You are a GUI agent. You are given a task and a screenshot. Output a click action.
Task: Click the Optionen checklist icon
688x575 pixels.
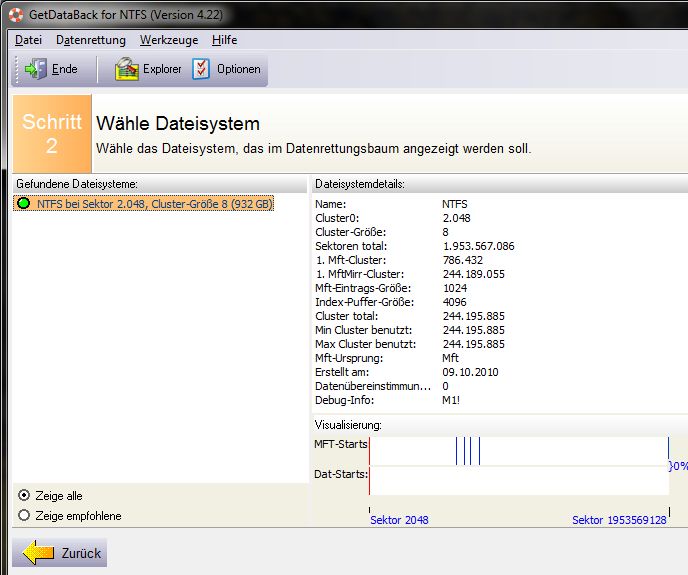(201, 69)
